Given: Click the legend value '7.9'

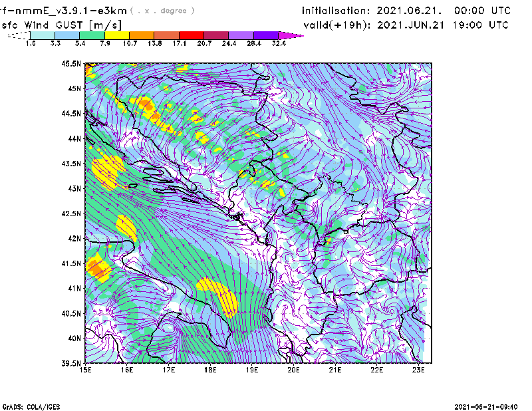Looking at the screenshot, I should [x=105, y=43].
